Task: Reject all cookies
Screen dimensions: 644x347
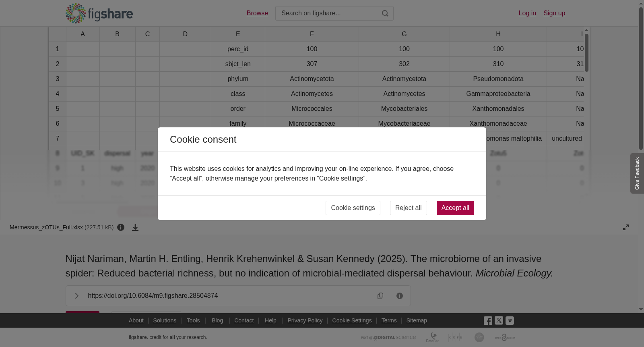Action: (x=408, y=208)
